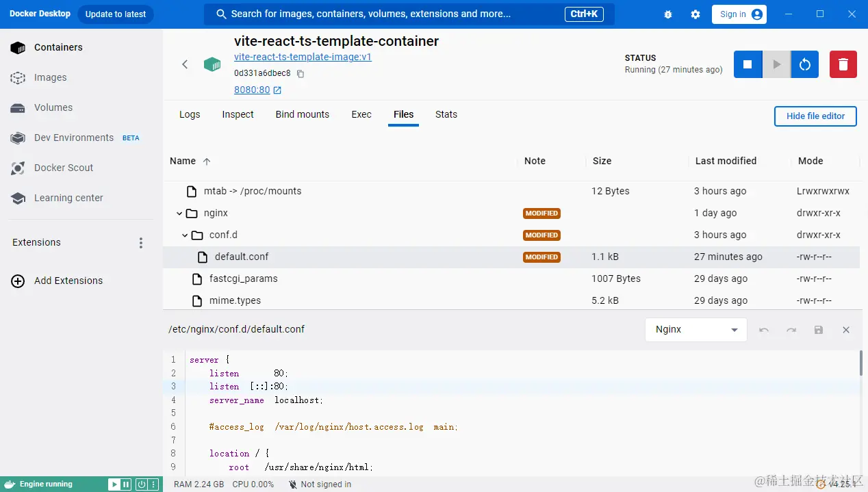This screenshot has height=492, width=868.
Task: Click the /etc/nginx/conf.d/default.conf path text
Action: point(237,329)
